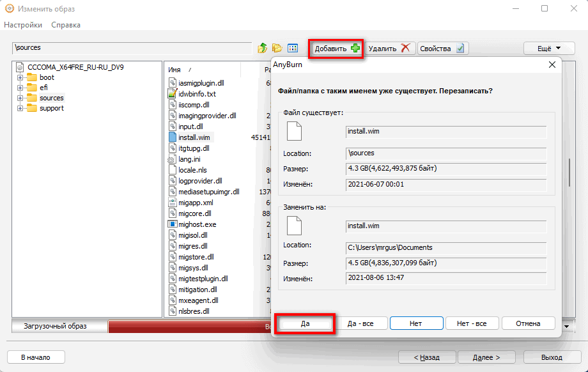Click Нет in the AnyBurn dialog
Viewport: 588px width, 372px height.
tap(416, 323)
